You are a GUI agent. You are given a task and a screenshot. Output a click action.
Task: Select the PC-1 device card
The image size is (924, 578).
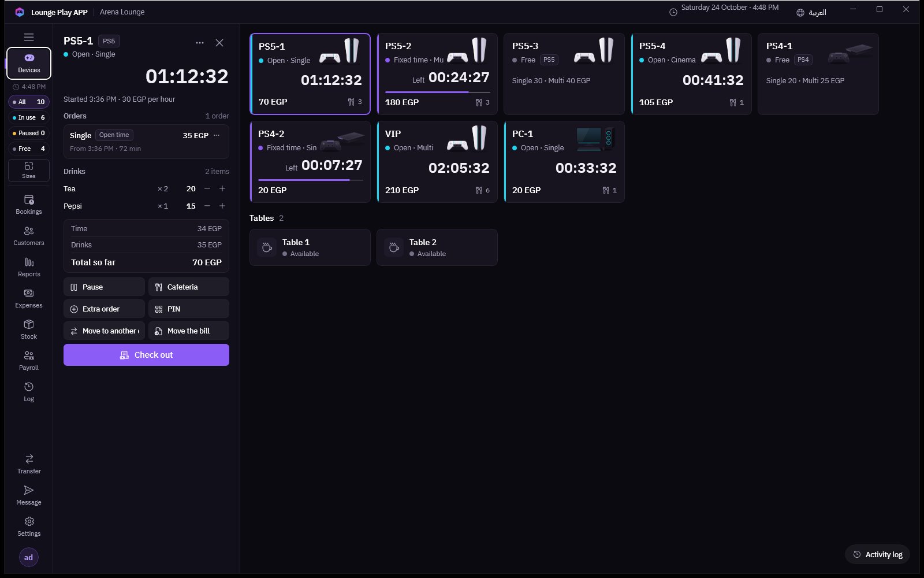click(x=564, y=162)
